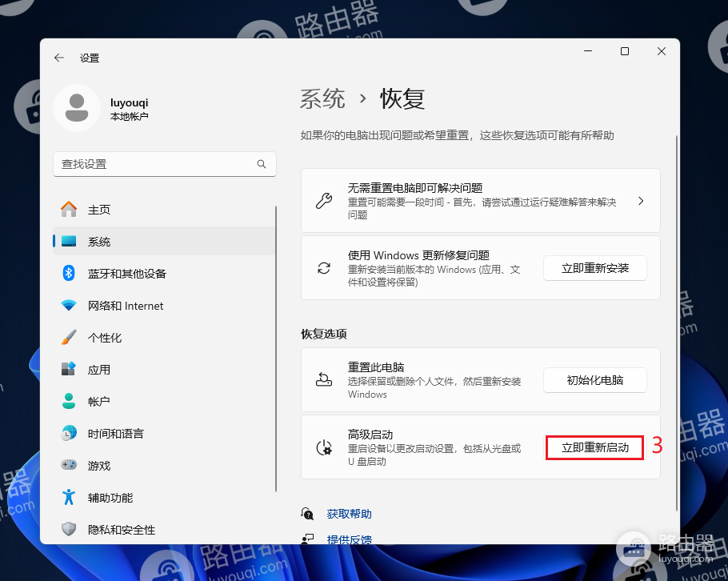Click the luyouqi account name
The height and width of the screenshot is (581, 728).
tap(129, 102)
